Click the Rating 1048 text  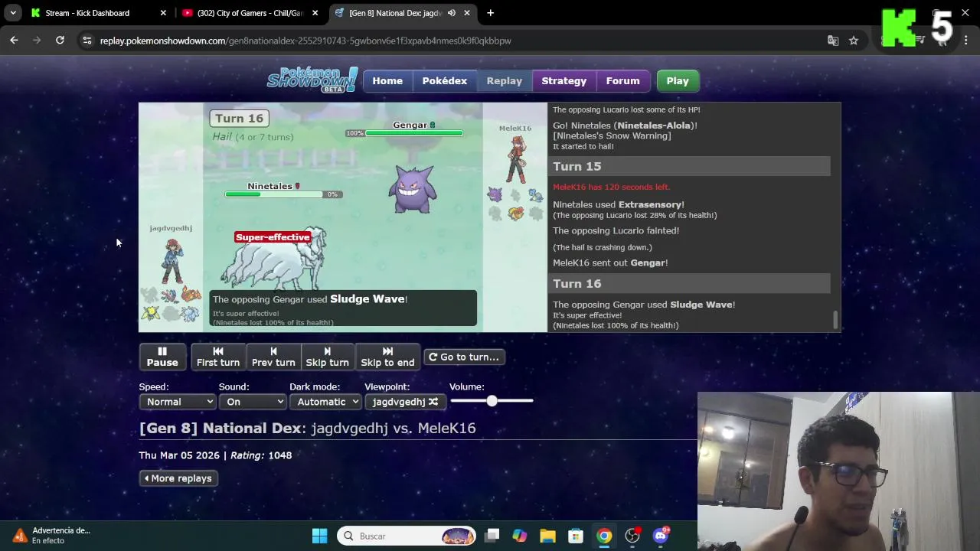point(261,455)
